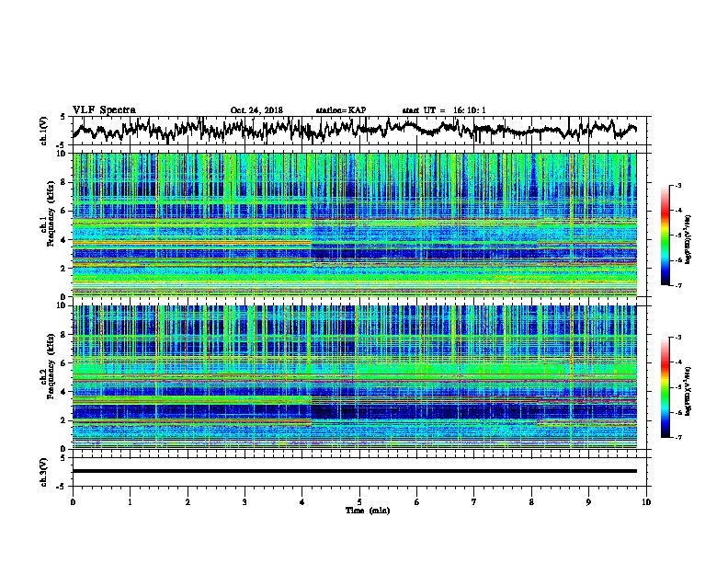Screen dimensions: 728x563
Task: Click the "ch.3(V)" axis label
Action: pos(43,472)
